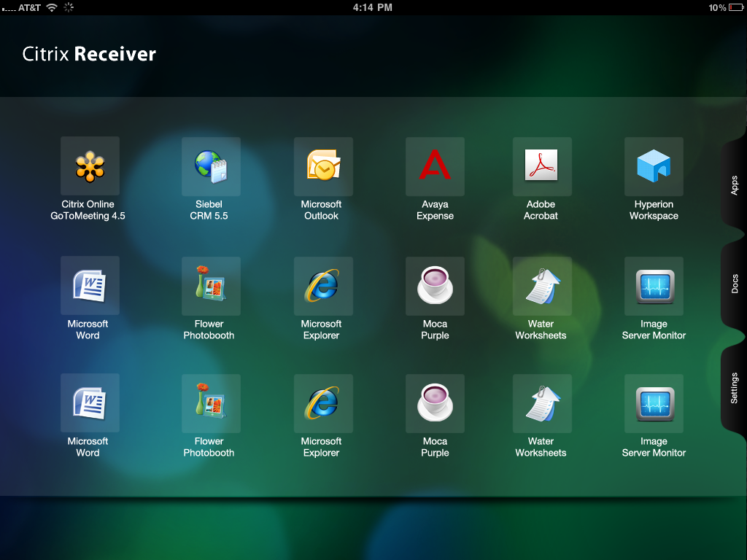Viewport: 747px width, 560px height.
Task: Tap the 10% battery percentage
Action: pyautogui.click(x=717, y=7)
